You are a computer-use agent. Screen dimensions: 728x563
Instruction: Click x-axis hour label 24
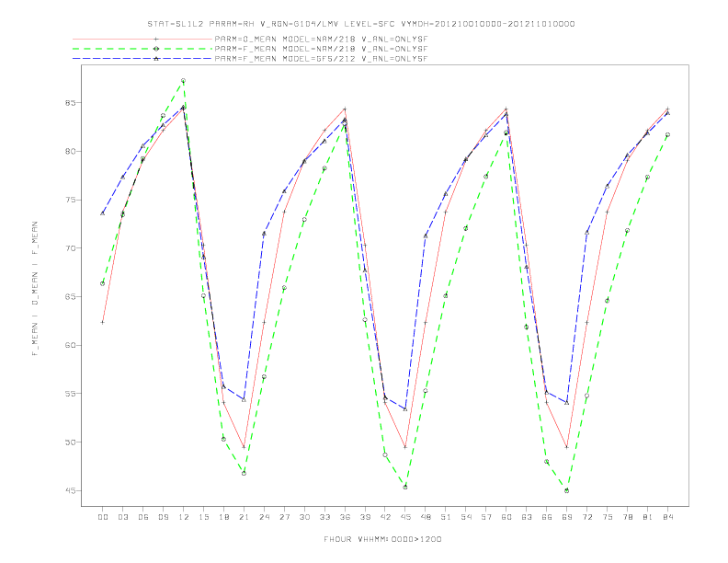point(264,517)
